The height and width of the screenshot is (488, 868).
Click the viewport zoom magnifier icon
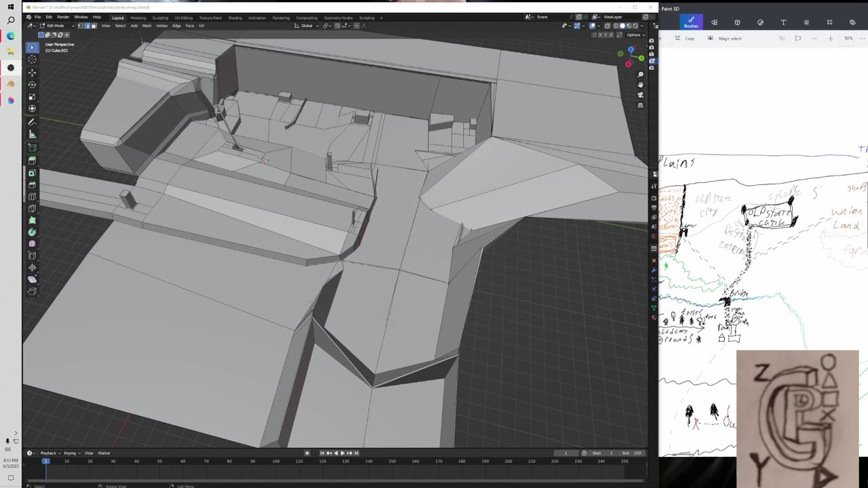coord(640,74)
